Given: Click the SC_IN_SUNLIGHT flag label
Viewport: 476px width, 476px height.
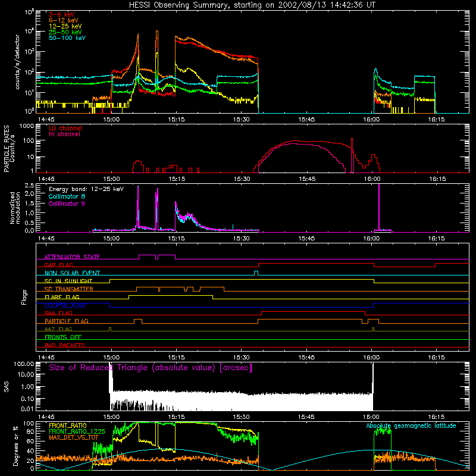Looking at the screenshot, I should [68, 281].
